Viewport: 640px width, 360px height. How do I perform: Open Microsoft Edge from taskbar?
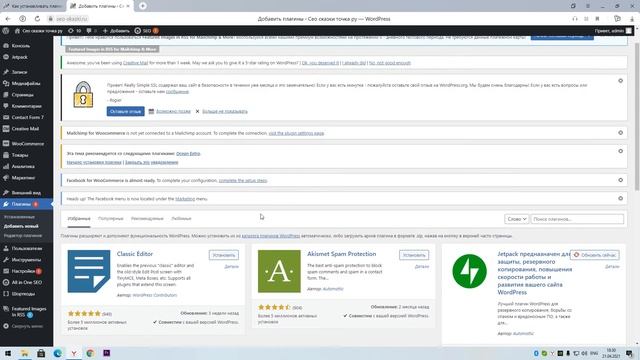coord(58,353)
